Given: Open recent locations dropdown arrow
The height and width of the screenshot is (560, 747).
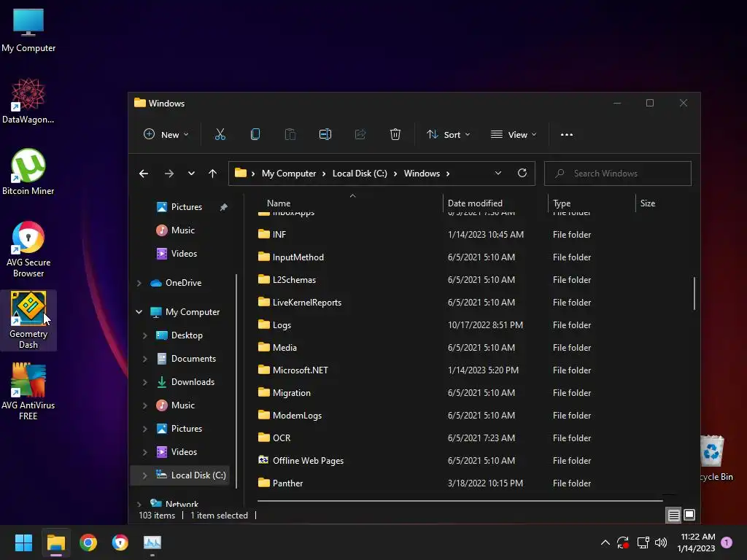Looking at the screenshot, I should click(x=191, y=174).
